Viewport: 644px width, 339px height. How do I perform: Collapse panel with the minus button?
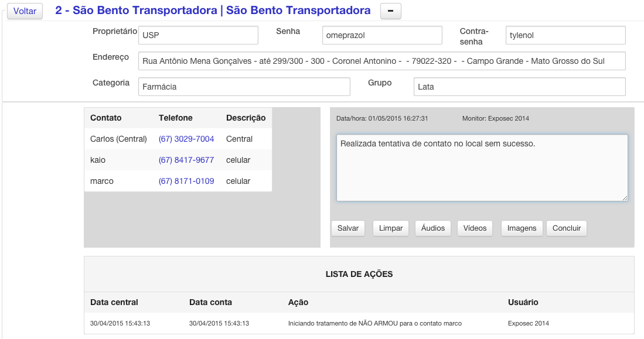(391, 11)
